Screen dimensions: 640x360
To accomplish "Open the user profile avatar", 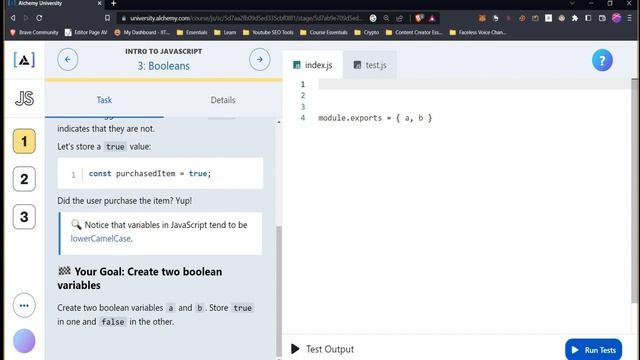I will pos(24,341).
